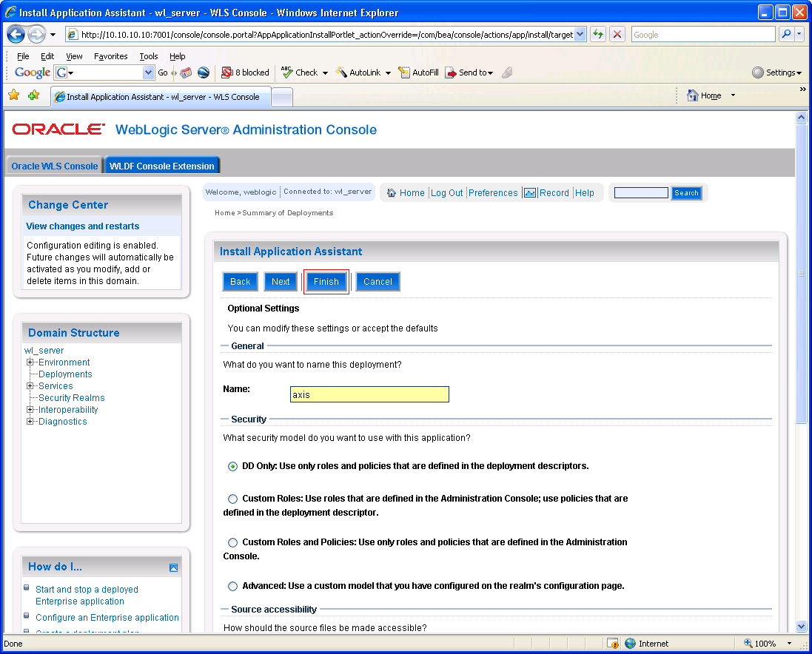The height and width of the screenshot is (654, 812).
Task: Click the Finish button
Action: point(326,281)
